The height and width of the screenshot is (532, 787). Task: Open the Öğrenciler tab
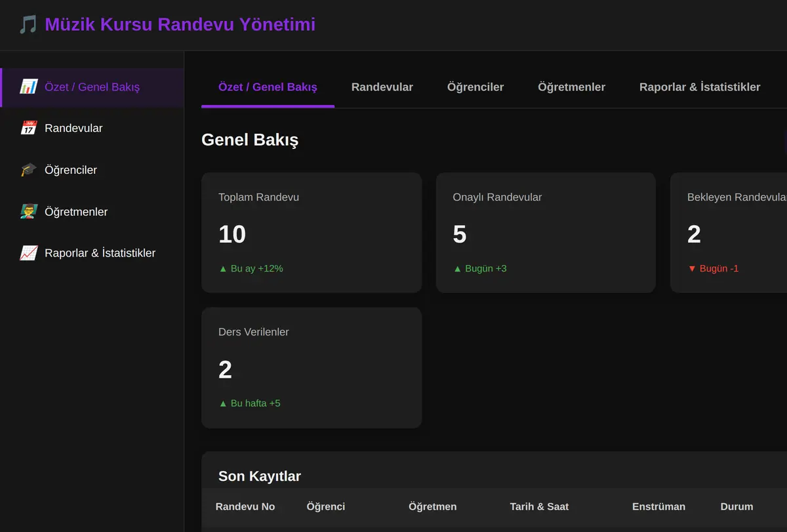pos(475,87)
